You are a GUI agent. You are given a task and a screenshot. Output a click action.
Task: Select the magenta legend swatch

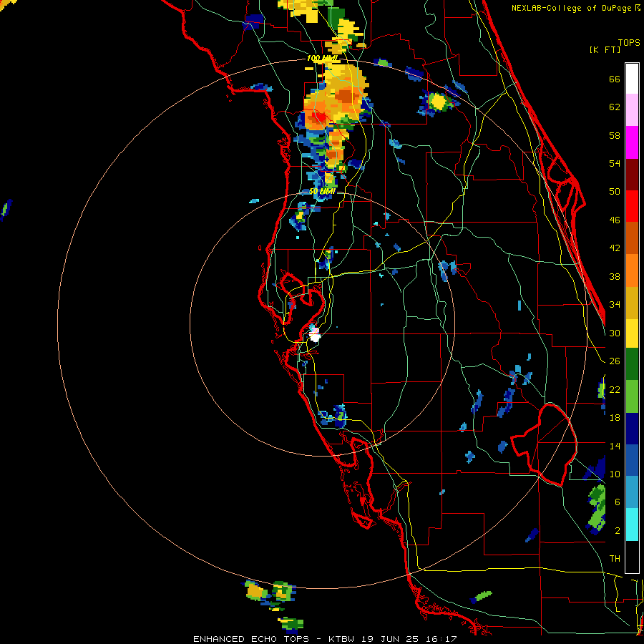632,142
